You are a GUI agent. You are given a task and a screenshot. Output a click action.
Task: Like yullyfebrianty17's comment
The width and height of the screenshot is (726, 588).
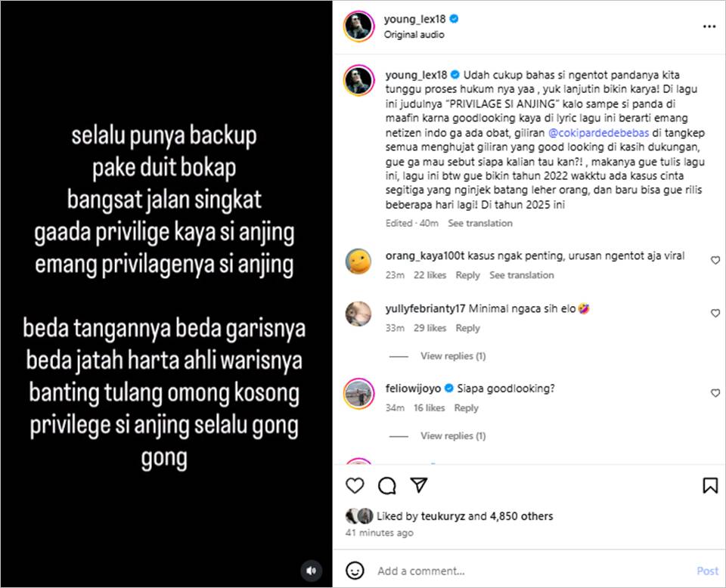[x=715, y=313]
